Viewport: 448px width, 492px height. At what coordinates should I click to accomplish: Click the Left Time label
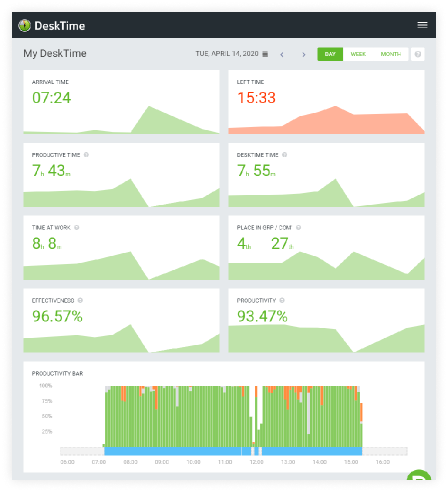coord(250,82)
